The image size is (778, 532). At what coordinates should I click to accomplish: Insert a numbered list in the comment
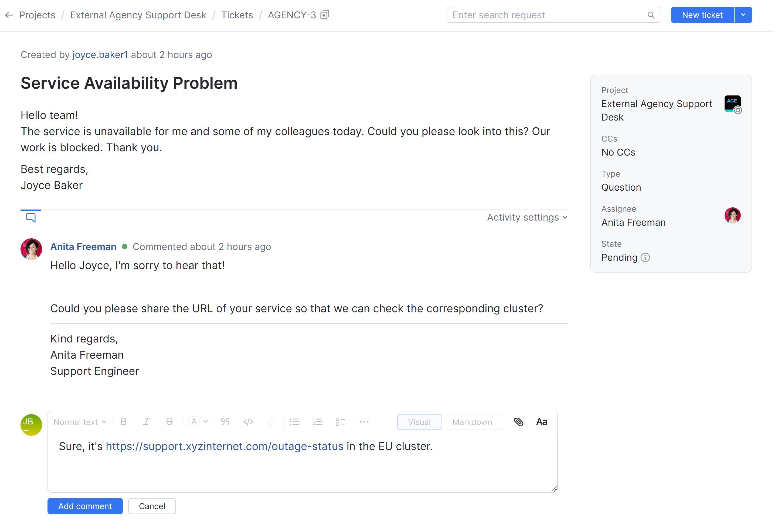(x=317, y=422)
